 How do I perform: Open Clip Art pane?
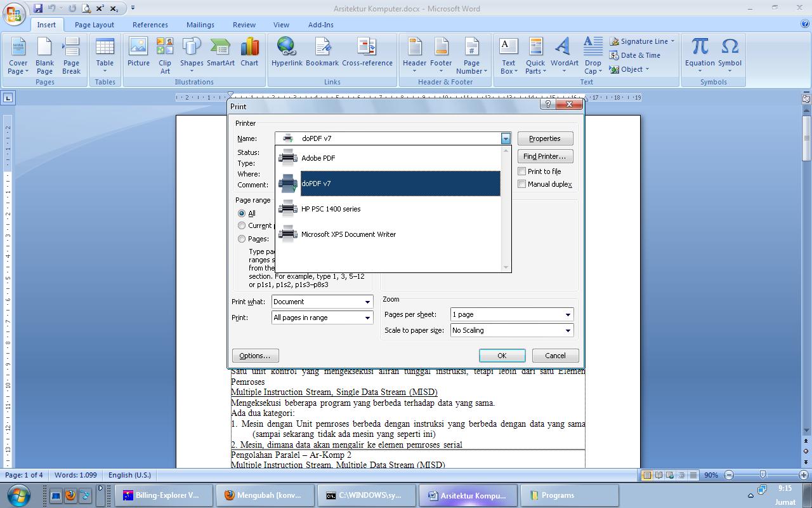(x=165, y=56)
